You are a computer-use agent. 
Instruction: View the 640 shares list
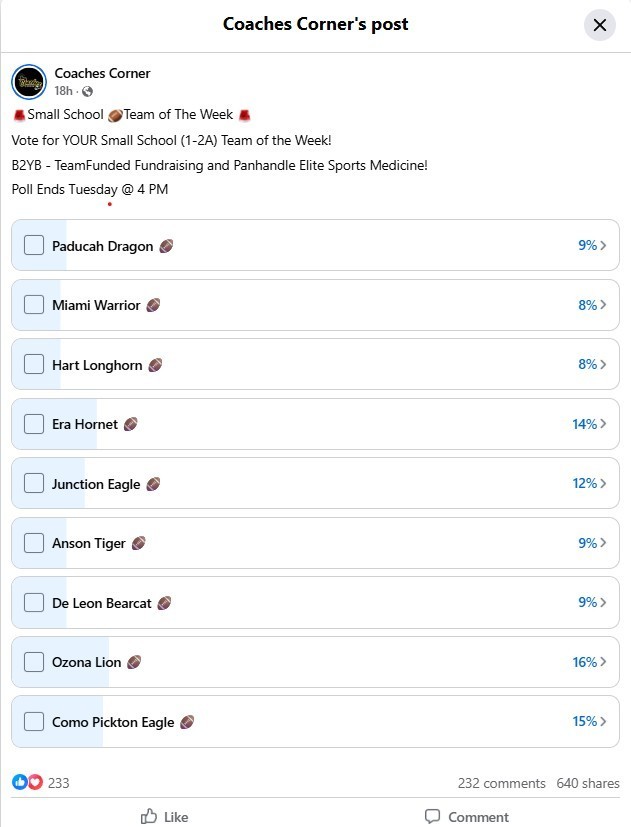(x=588, y=783)
